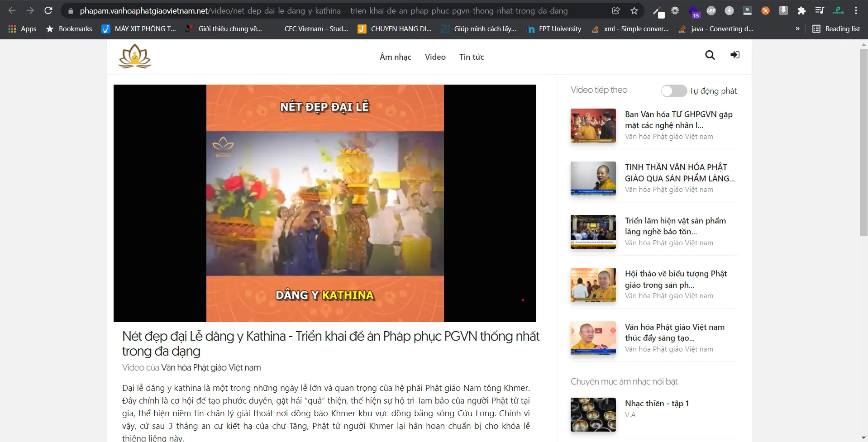This screenshot has width=868, height=442.
Task: Open the Apps grid shortcut
Action: click(x=22, y=29)
